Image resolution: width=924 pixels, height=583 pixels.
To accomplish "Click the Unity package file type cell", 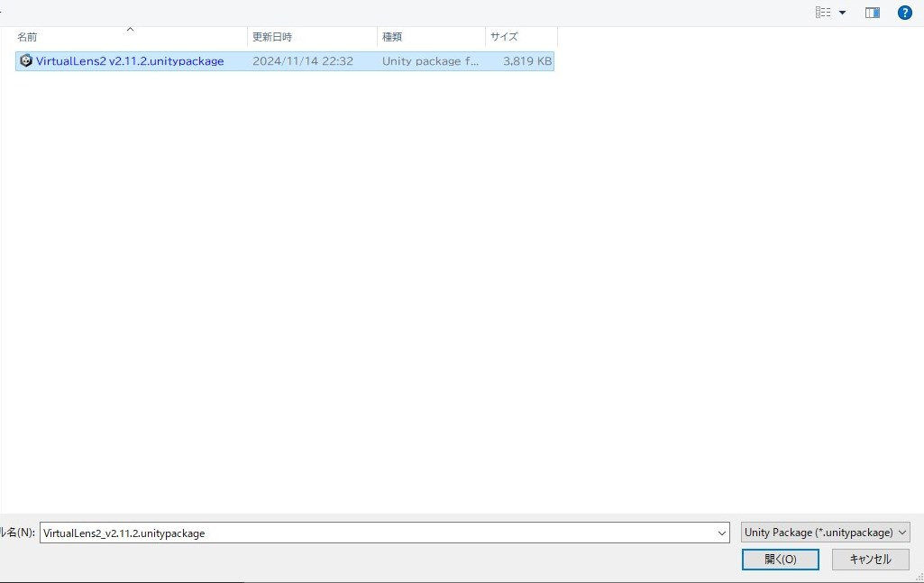I will [x=430, y=61].
